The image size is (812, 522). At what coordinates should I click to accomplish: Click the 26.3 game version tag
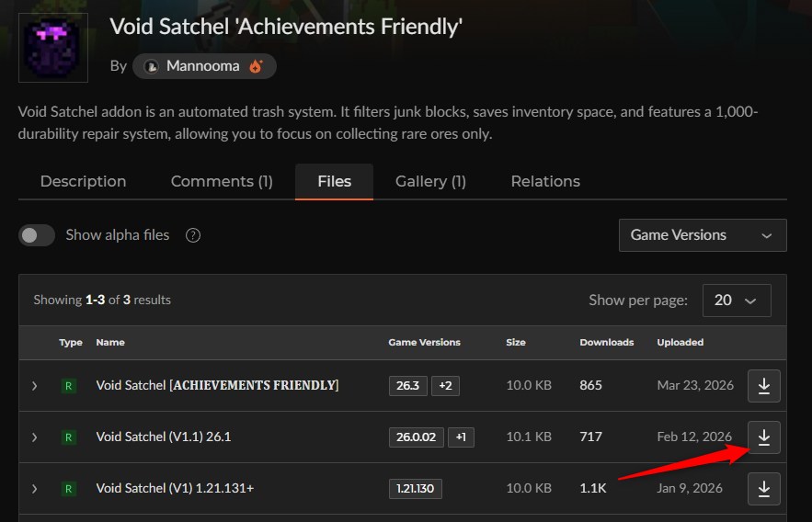coord(408,385)
